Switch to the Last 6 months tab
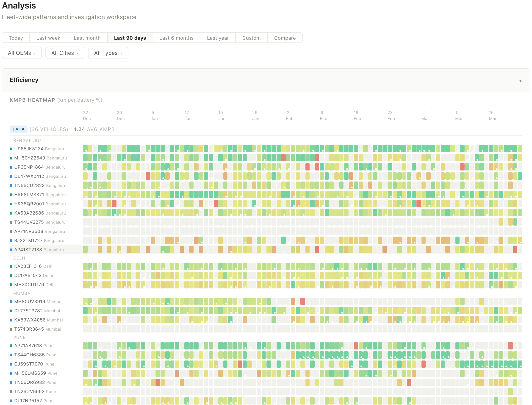Viewport: 532px width, 405px height. click(x=176, y=38)
